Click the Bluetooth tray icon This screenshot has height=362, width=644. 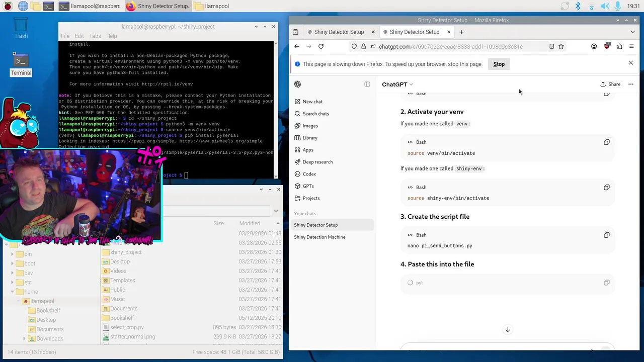coord(578,6)
